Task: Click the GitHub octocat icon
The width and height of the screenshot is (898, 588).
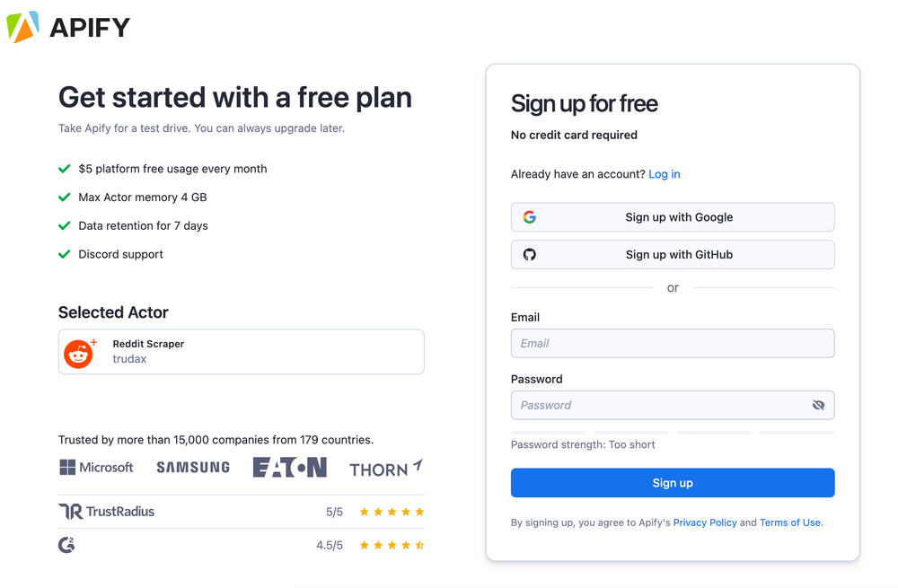Action: tap(530, 255)
